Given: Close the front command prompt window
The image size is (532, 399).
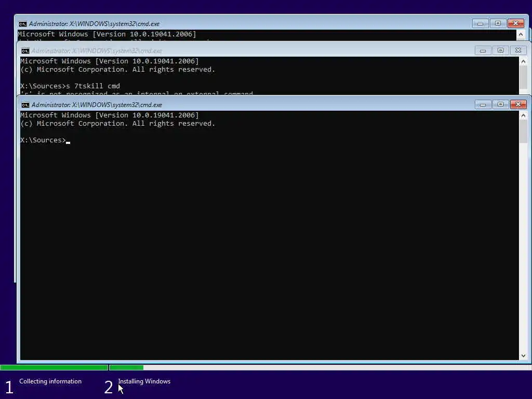Looking at the screenshot, I should pos(518,104).
